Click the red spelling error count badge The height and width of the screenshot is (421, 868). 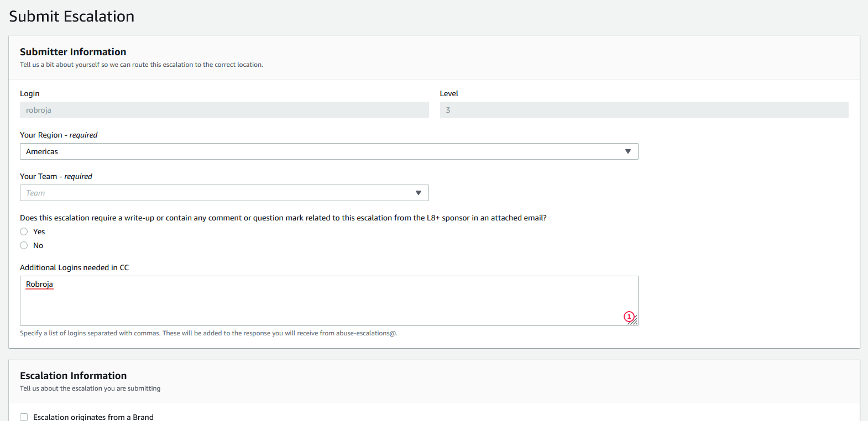pyautogui.click(x=629, y=317)
